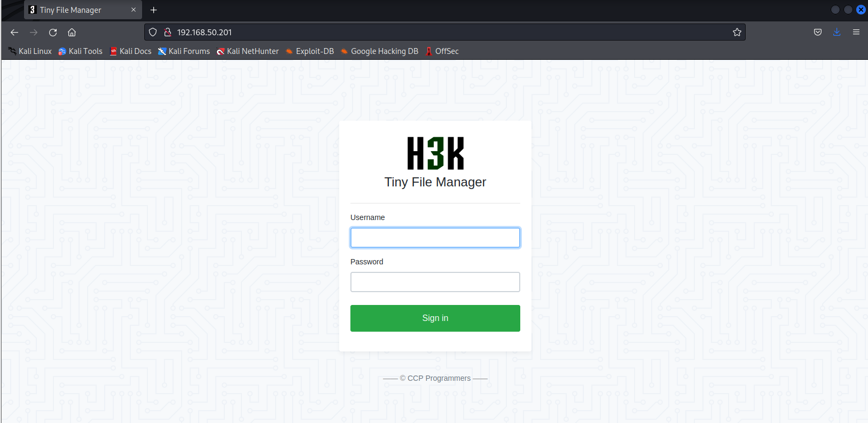Open a new browser tab
The width and height of the screenshot is (868, 423).
pos(154,10)
